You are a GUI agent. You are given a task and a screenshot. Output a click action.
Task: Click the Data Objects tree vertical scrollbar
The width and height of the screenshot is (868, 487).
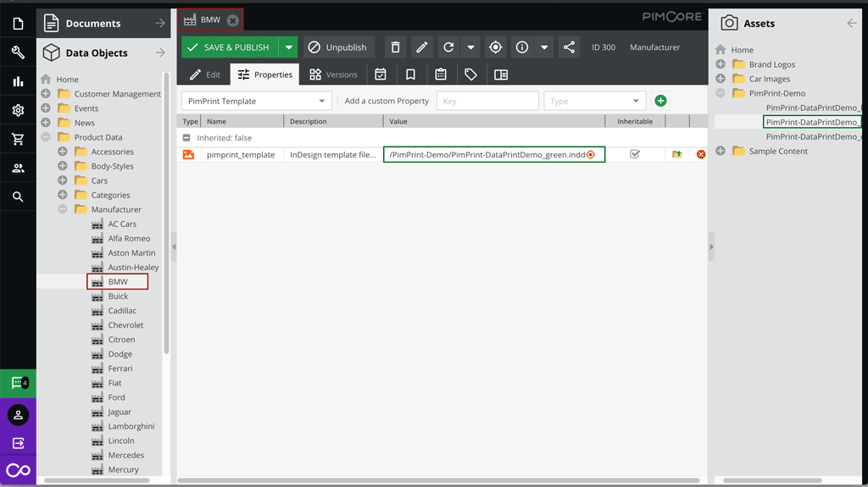click(166, 213)
